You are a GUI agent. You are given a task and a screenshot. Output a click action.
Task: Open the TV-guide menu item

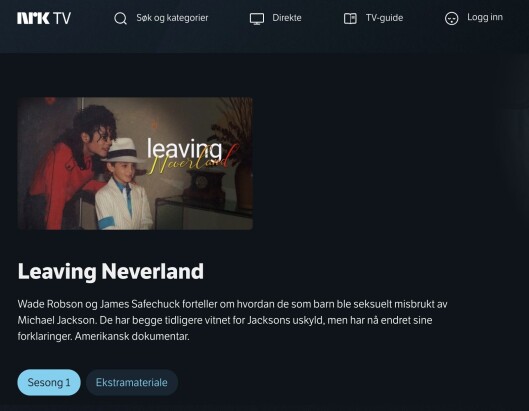(384, 18)
